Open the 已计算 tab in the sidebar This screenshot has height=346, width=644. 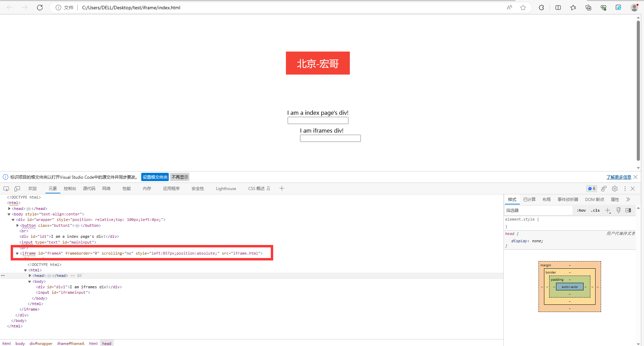click(529, 199)
